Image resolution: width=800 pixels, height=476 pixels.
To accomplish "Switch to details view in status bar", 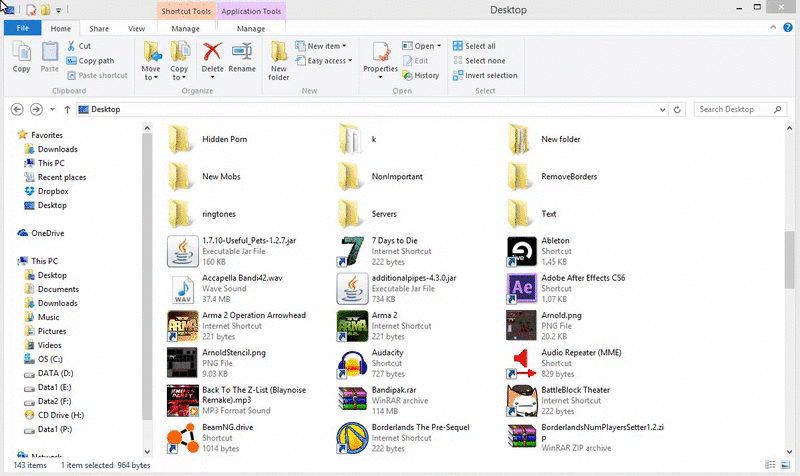I will (770, 465).
